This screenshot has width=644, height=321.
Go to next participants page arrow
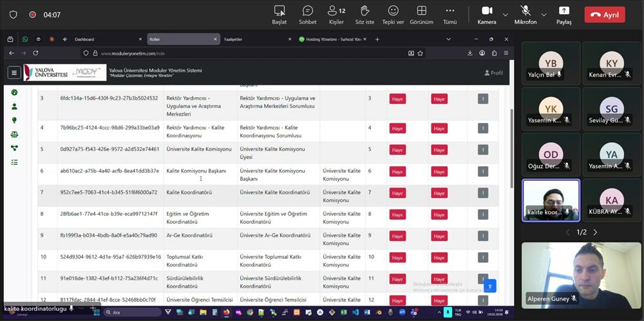click(x=595, y=232)
